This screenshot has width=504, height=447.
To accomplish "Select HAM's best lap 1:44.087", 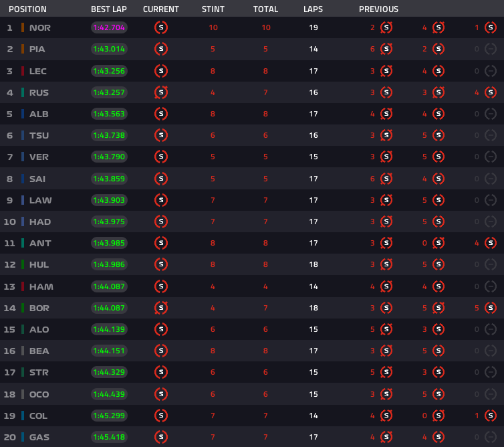I will [109, 286].
